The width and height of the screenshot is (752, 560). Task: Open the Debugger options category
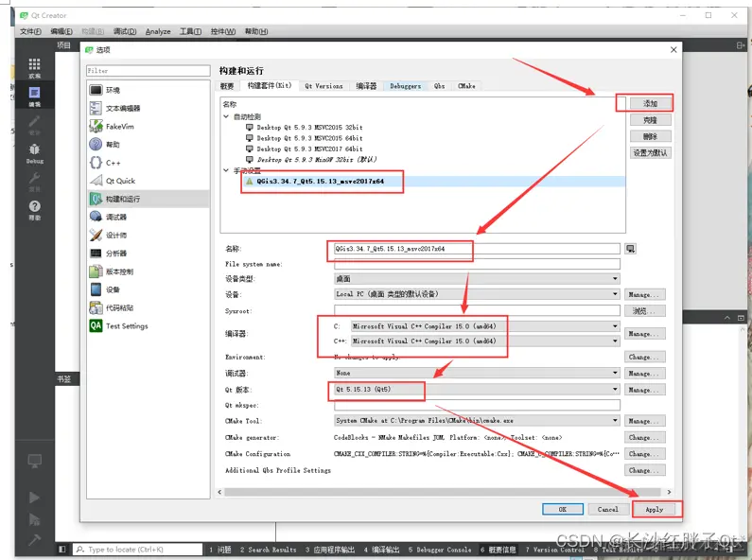[149, 218]
